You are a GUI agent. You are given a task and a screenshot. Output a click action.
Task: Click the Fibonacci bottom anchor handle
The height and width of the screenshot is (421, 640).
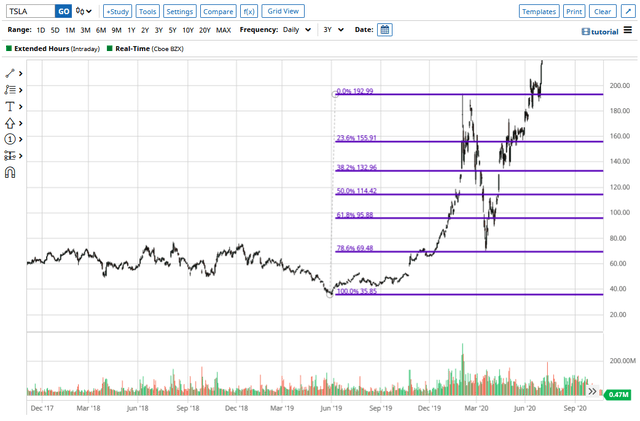tap(330, 294)
